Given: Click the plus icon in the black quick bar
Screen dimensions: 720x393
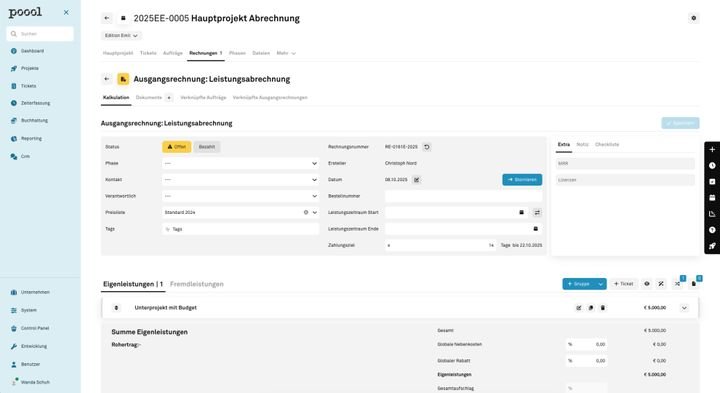Looking at the screenshot, I should (712, 150).
